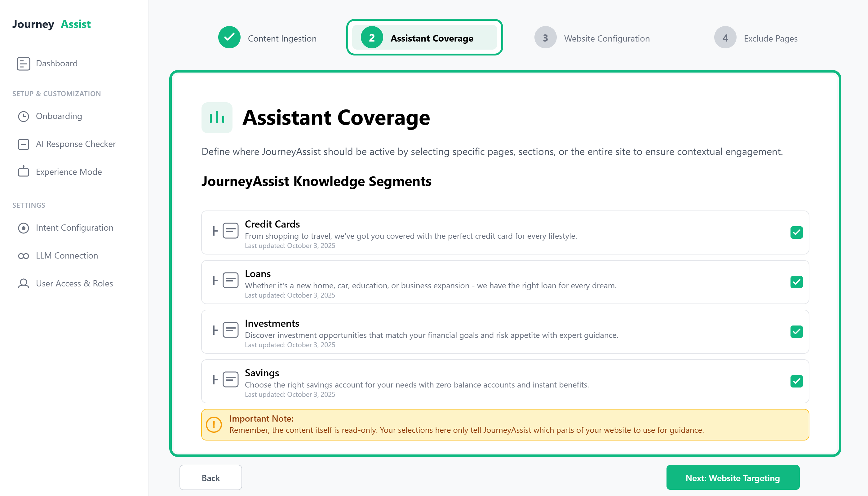Image resolution: width=868 pixels, height=496 pixels.
Task: Expand the Credit Cards tree branch
Action: 215,231
